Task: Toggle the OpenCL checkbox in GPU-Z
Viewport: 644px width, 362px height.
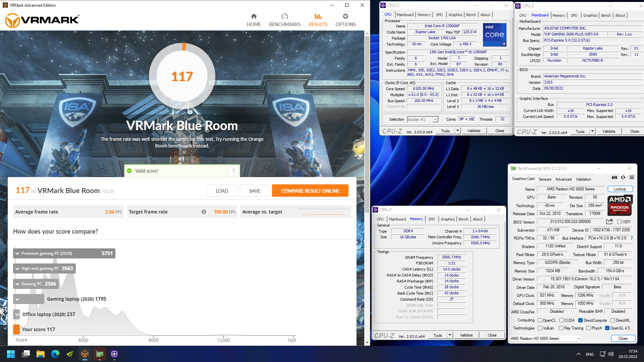Action: pos(540,320)
